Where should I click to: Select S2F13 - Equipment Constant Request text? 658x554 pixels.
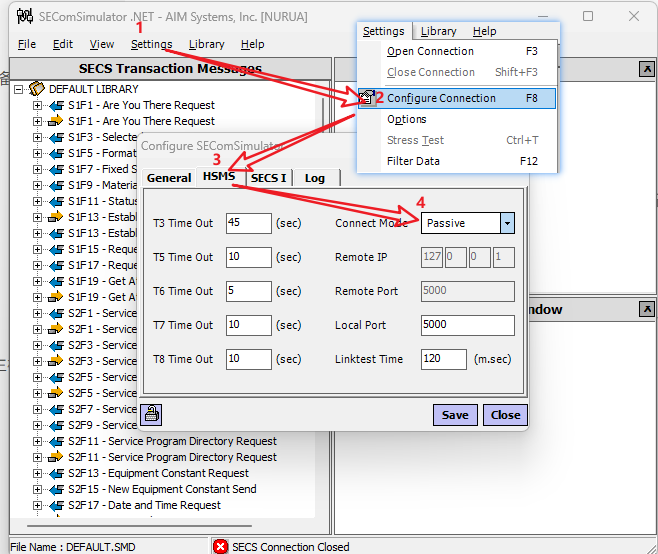point(158,473)
